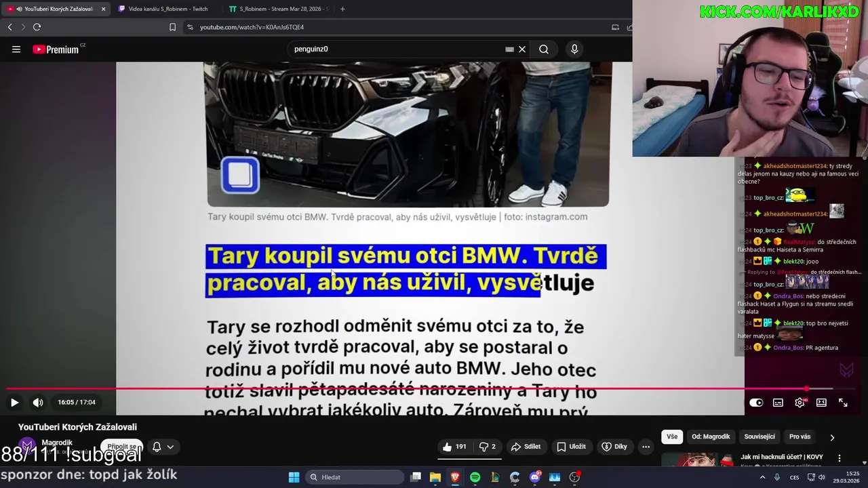The image size is (868, 488).
Task: Show hidden system tray icons
Action: click(762, 477)
